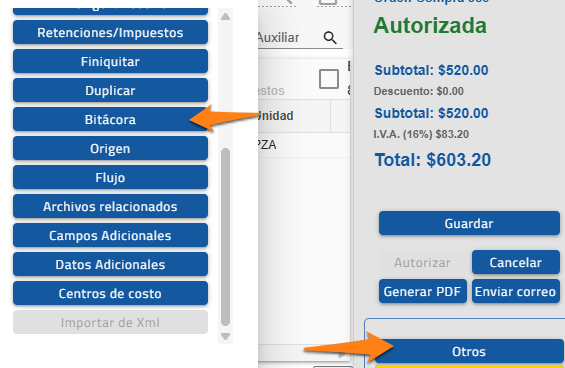Screen dimensions: 565x368
Task: Open Campos Adicionales
Action: [110, 235]
